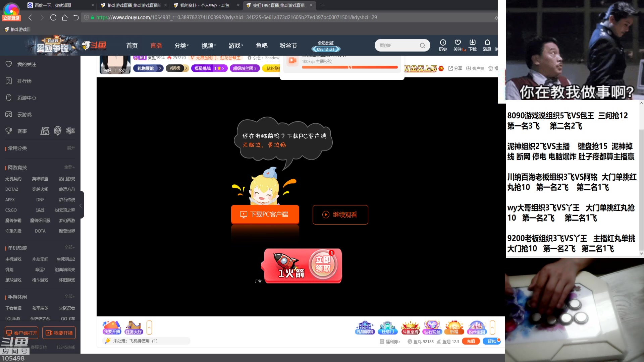Screen dimensions: 644x362
Task: Go to 直播 in Douyu navigation
Action: [156, 46]
